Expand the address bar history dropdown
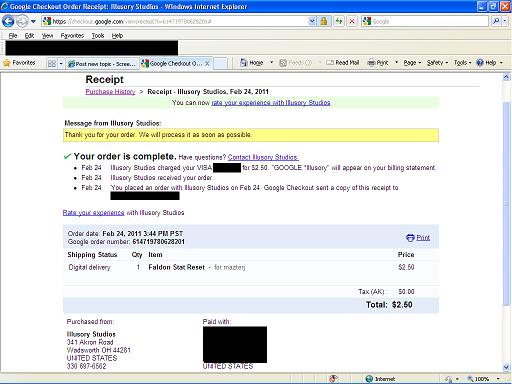The width and height of the screenshot is (512, 384). 312,22
